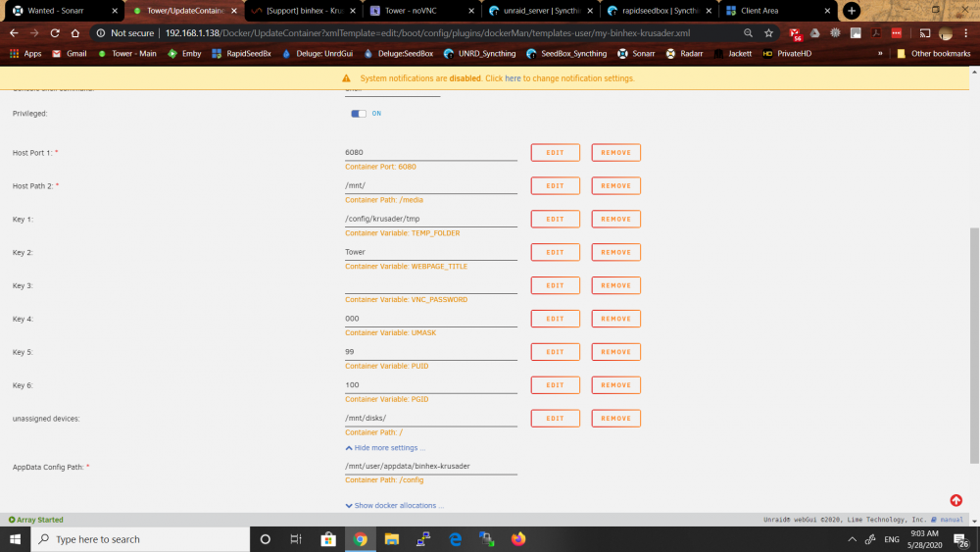This screenshot has height=552, width=980.
Task: Go to browser home page
Action: [x=75, y=33]
